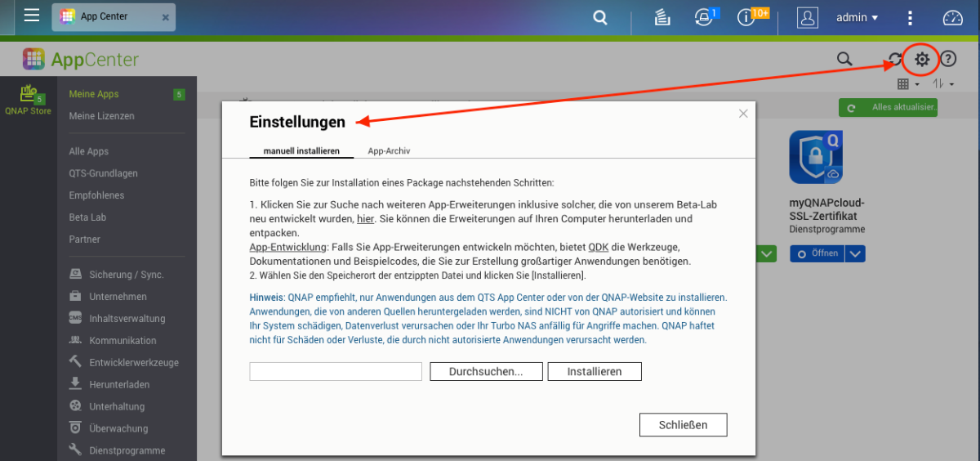Select QNAP Store in sidebar
980x461 pixels.
(x=29, y=100)
